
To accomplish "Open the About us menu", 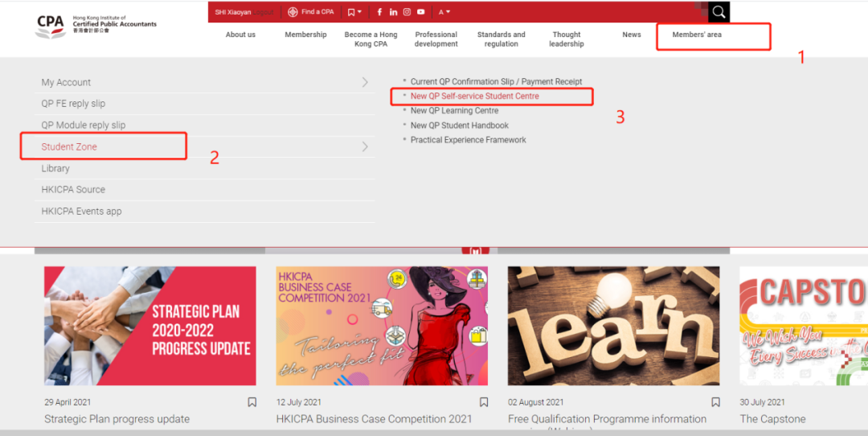I will click(240, 35).
